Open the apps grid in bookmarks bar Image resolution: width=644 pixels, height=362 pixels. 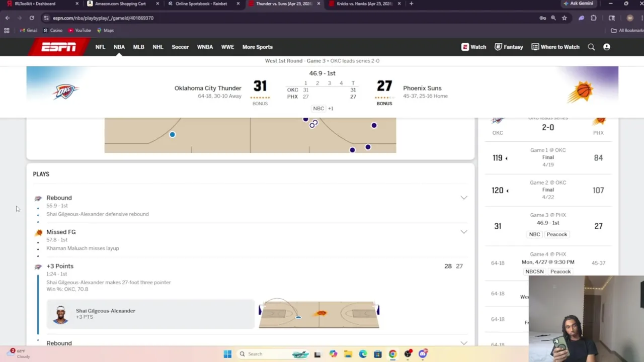[7, 30]
